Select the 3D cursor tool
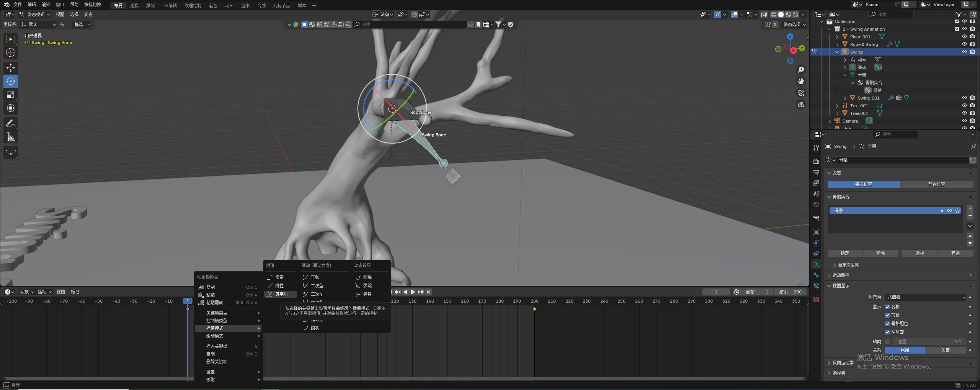Viewport: 980px width, 390px height. click(10, 52)
